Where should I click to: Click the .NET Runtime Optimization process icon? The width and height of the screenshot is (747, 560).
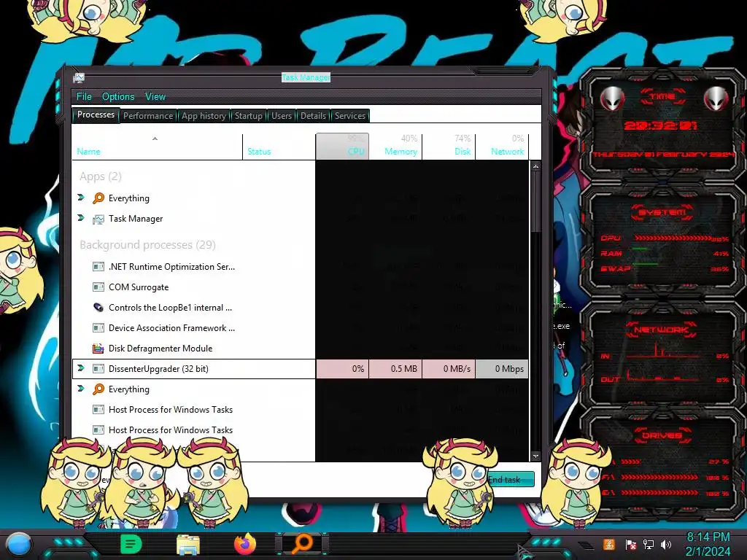coord(98,267)
